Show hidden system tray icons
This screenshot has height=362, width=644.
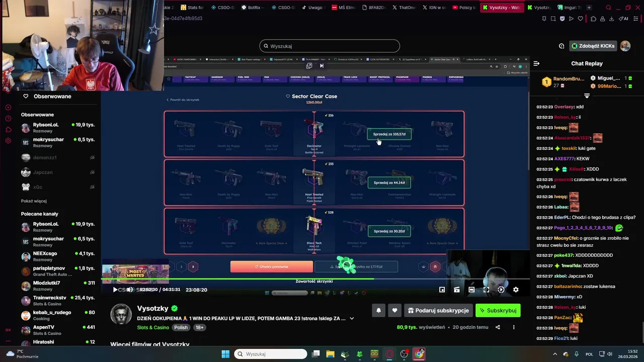point(555,354)
